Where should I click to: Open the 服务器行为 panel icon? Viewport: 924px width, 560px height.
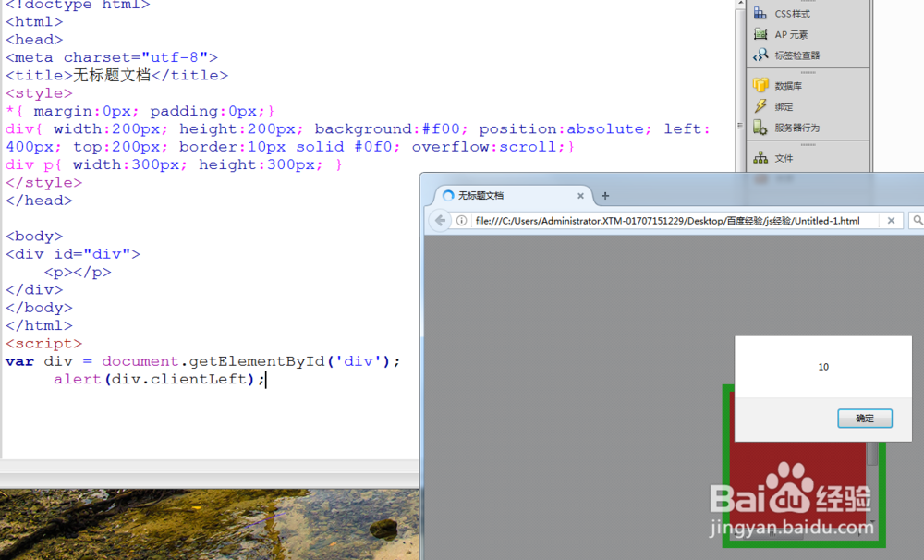click(760, 128)
